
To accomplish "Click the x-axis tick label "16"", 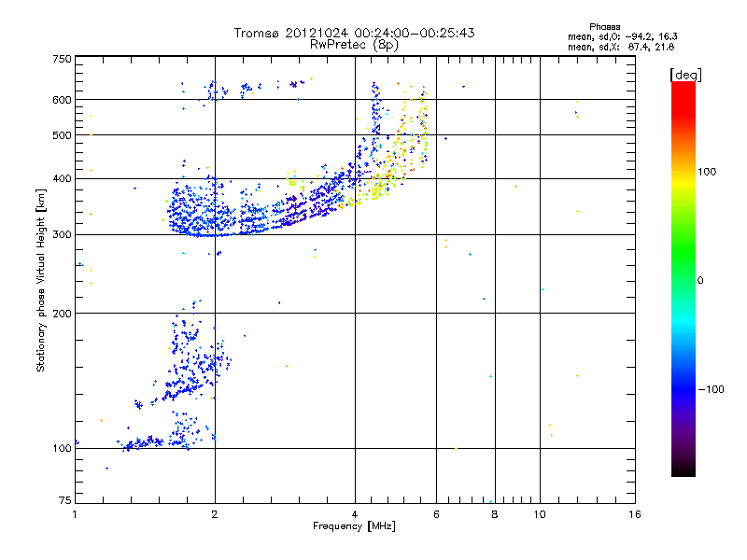I will point(635,515).
